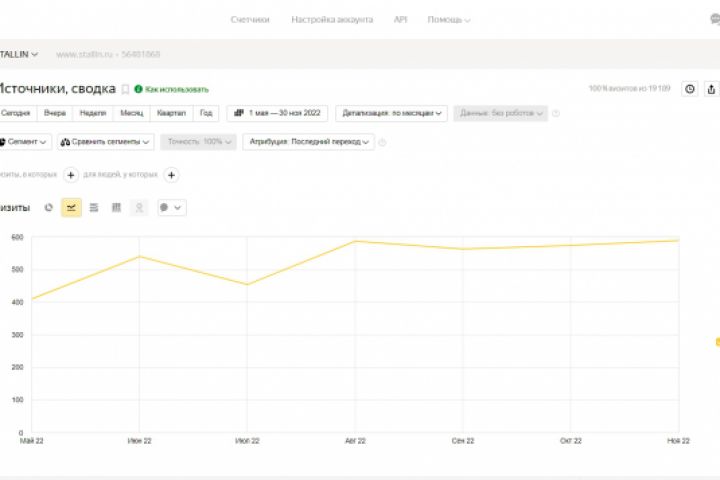Open the Детализация по месяцам dropdown
This screenshot has height=480, width=720.
[391, 113]
